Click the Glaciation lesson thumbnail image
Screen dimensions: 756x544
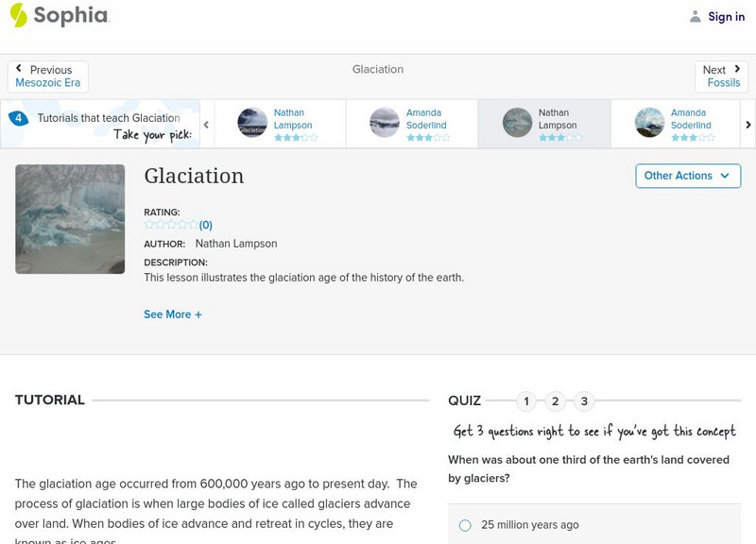(69, 219)
